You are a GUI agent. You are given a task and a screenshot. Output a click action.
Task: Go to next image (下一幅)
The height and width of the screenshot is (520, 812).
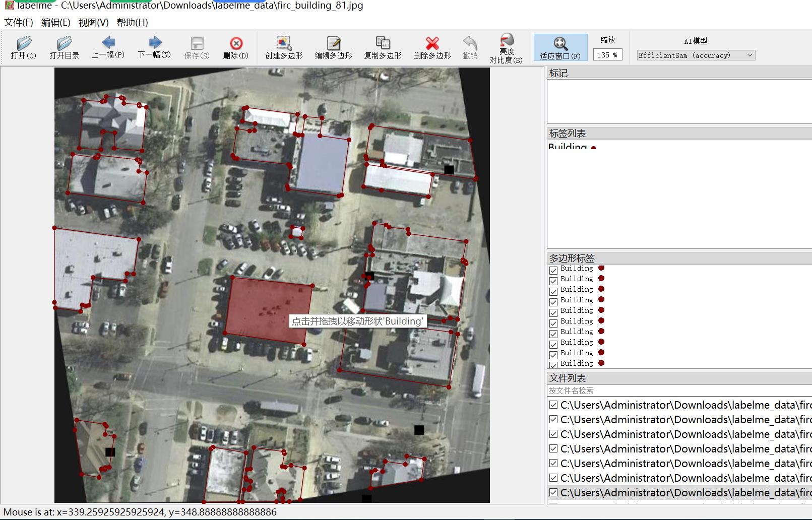(154, 47)
